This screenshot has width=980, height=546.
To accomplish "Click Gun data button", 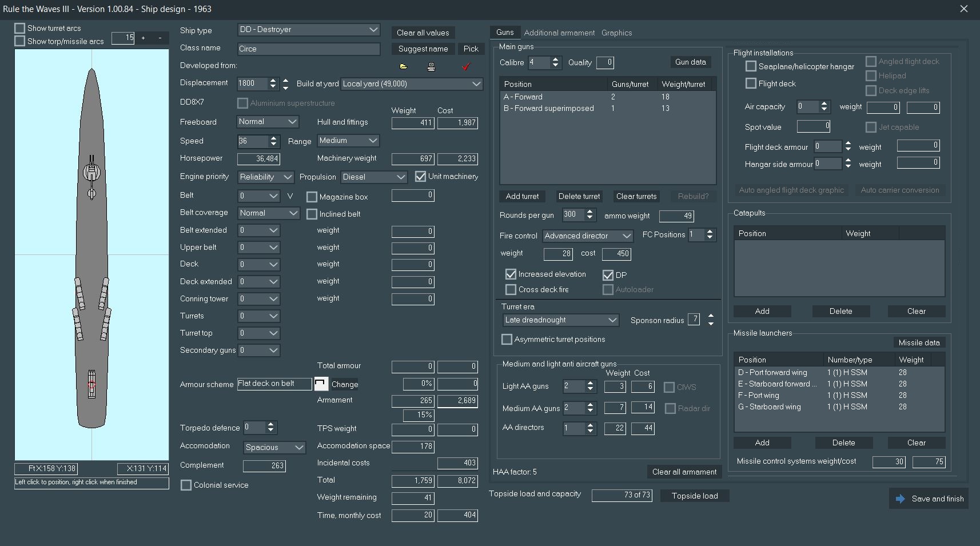I will point(690,62).
